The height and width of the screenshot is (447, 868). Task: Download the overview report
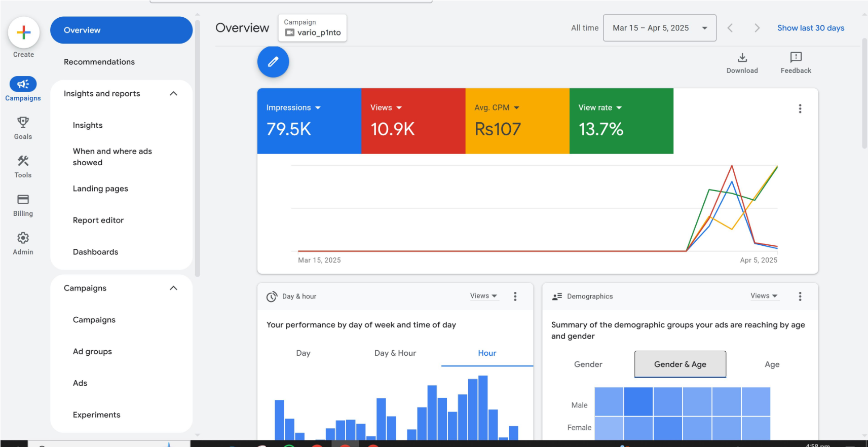(742, 62)
